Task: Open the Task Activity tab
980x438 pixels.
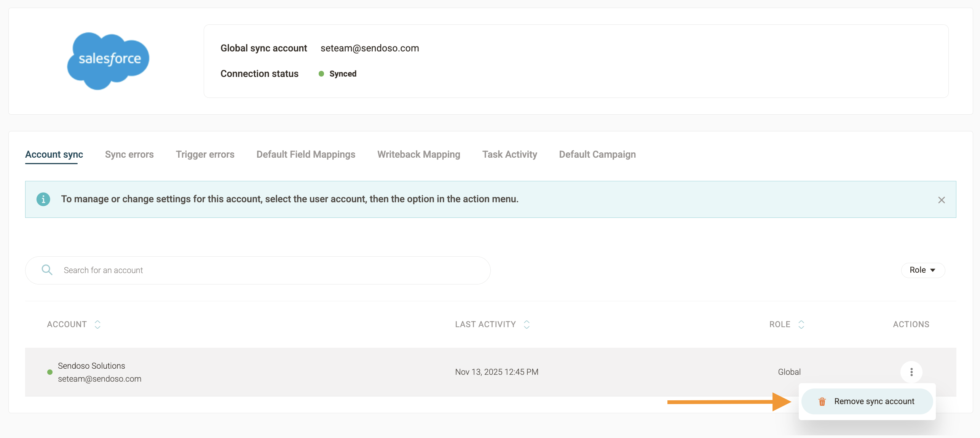Action: pos(509,154)
